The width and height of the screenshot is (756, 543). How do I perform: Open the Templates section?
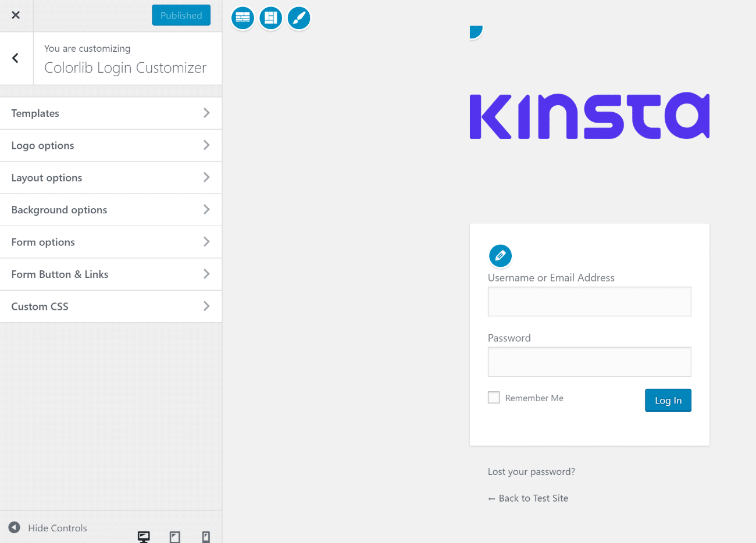click(x=111, y=113)
